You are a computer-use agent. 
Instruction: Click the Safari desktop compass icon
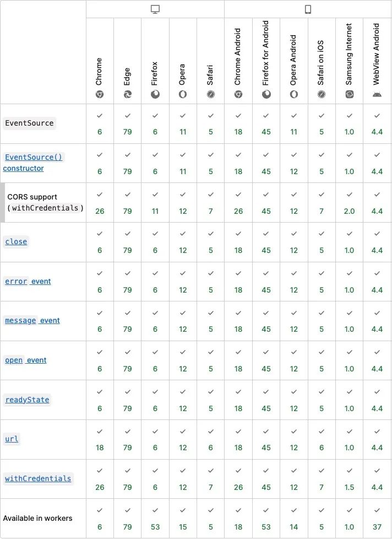tap(211, 94)
